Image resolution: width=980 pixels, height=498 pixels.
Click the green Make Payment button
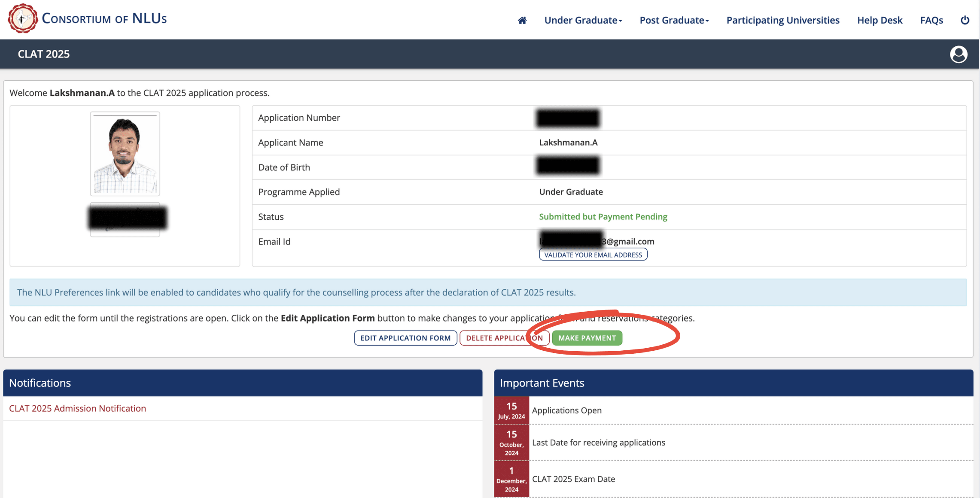(x=587, y=338)
